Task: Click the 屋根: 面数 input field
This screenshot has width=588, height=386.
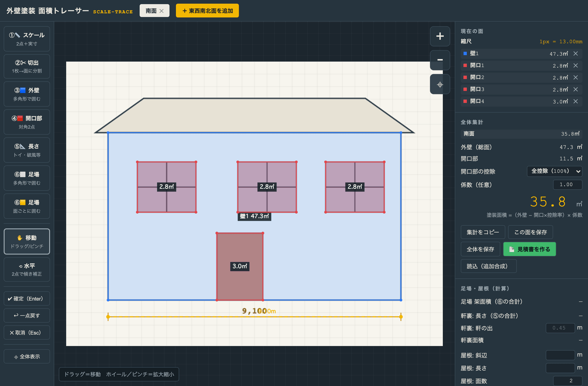Action: 567,381
